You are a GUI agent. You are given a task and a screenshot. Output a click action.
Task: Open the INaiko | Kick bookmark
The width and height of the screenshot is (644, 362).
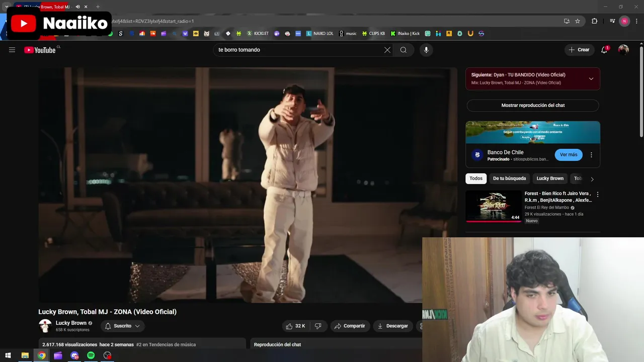point(405,34)
